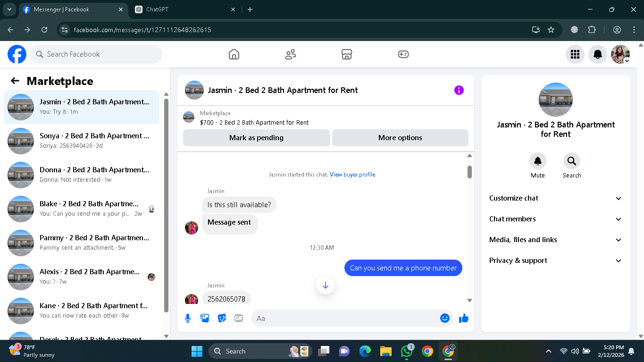Open the browser extensions puzzle icon
This screenshot has width=644, height=362.
[592, 30]
